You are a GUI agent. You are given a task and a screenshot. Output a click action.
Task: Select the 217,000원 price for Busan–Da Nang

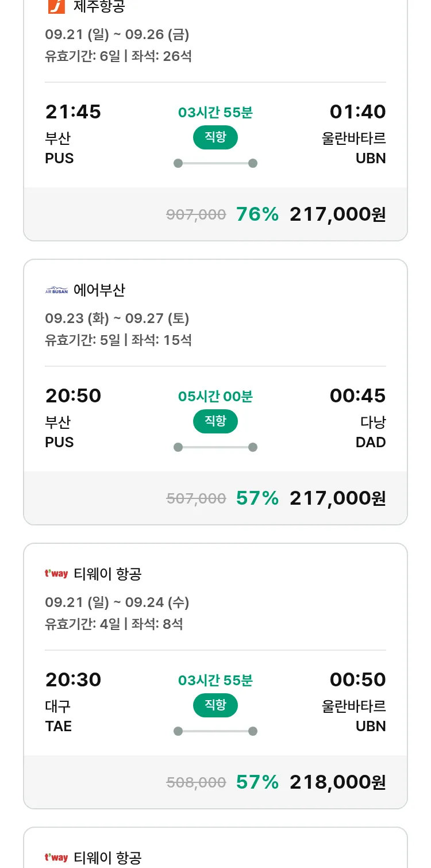[x=337, y=498]
